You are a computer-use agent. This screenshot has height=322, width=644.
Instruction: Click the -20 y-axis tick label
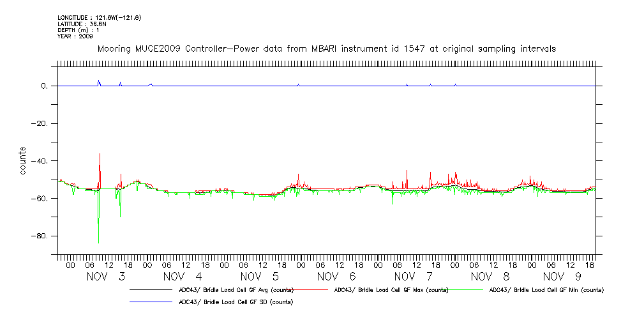[40, 123]
